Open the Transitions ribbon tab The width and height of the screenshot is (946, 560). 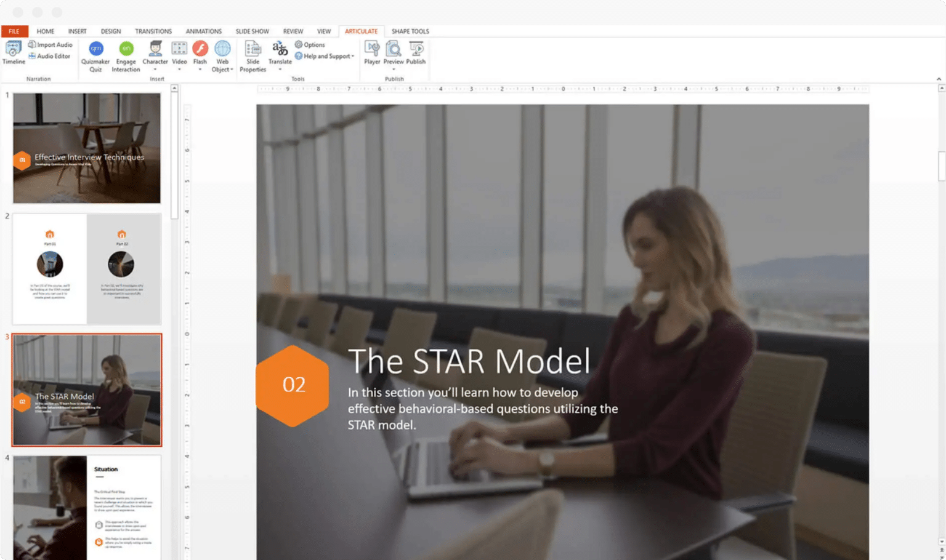click(x=153, y=31)
